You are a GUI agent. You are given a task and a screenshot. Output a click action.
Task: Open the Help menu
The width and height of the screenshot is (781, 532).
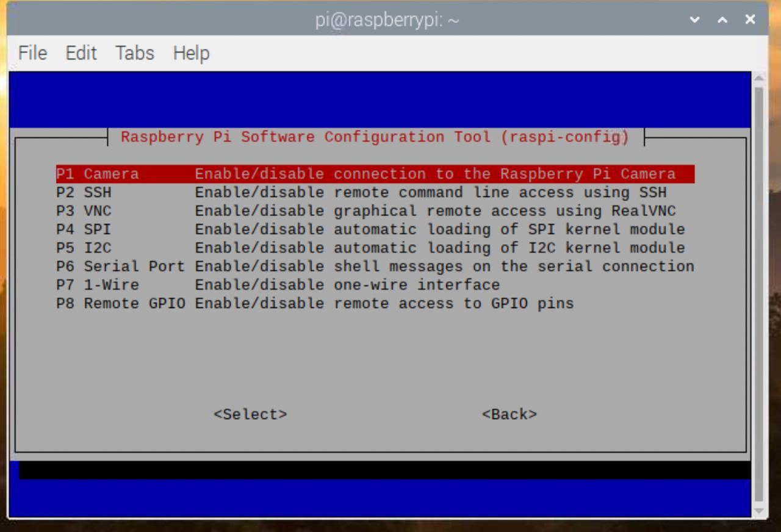[191, 53]
